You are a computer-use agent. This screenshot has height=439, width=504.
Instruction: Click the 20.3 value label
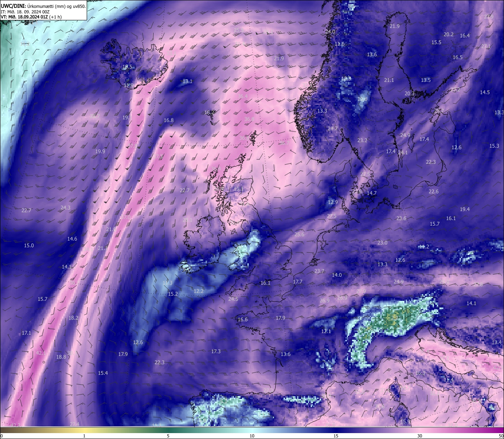click(x=409, y=94)
